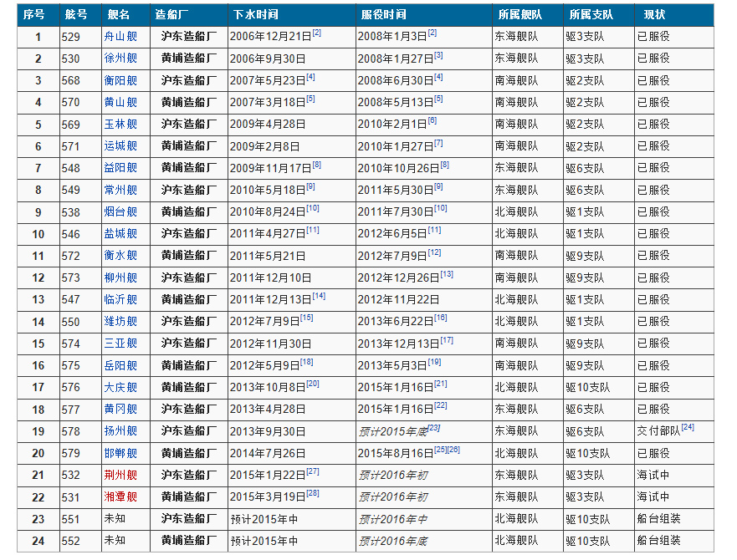
Task: Open the 玉林舰 ship link
Action: (120, 125)
